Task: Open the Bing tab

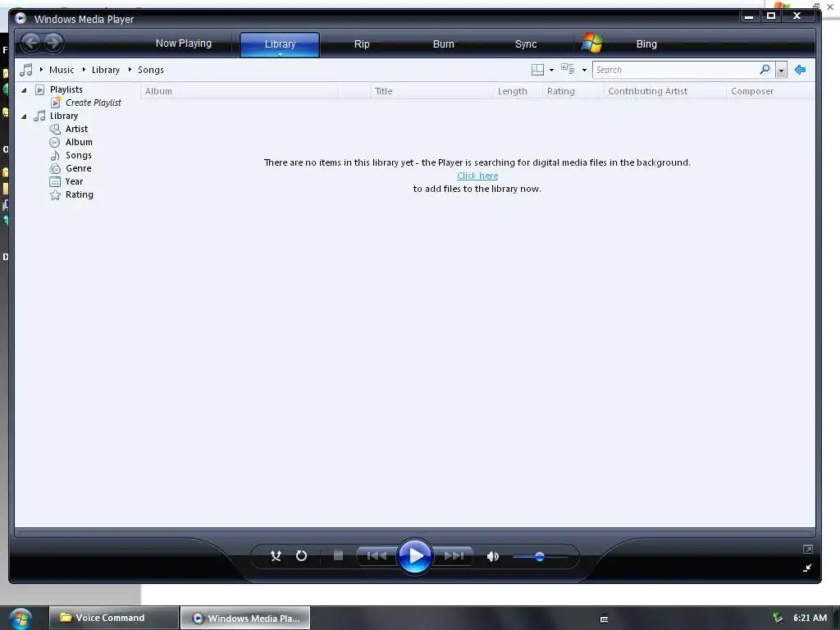Action: tap(646, 44)
